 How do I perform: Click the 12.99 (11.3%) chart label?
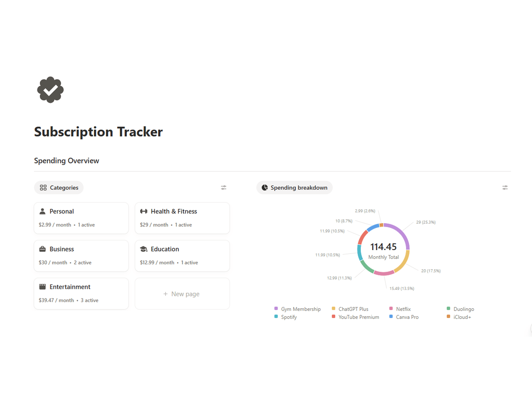pyautogui.click(x=339, y=278)
